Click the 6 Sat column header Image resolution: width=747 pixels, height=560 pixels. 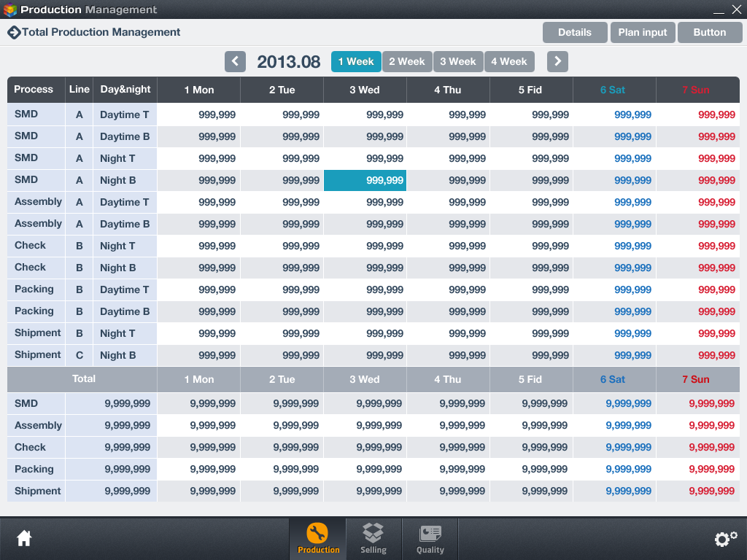614,89
